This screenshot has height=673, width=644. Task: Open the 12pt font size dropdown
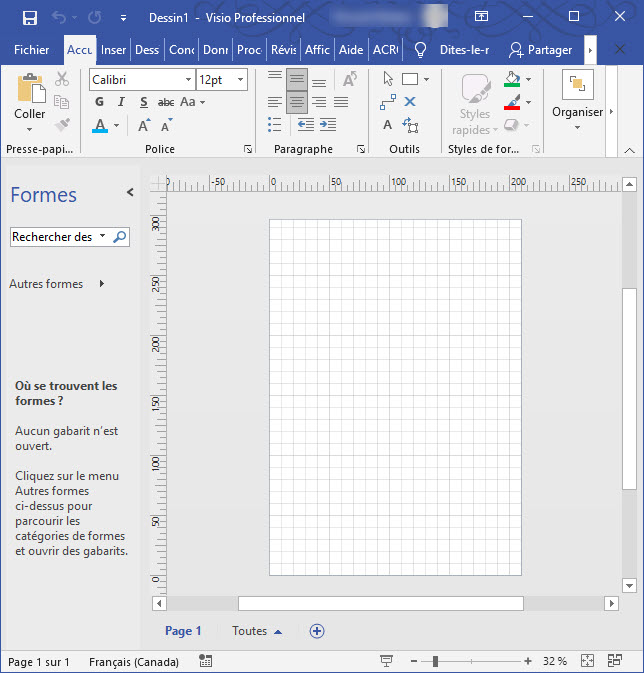pos(240,79)
